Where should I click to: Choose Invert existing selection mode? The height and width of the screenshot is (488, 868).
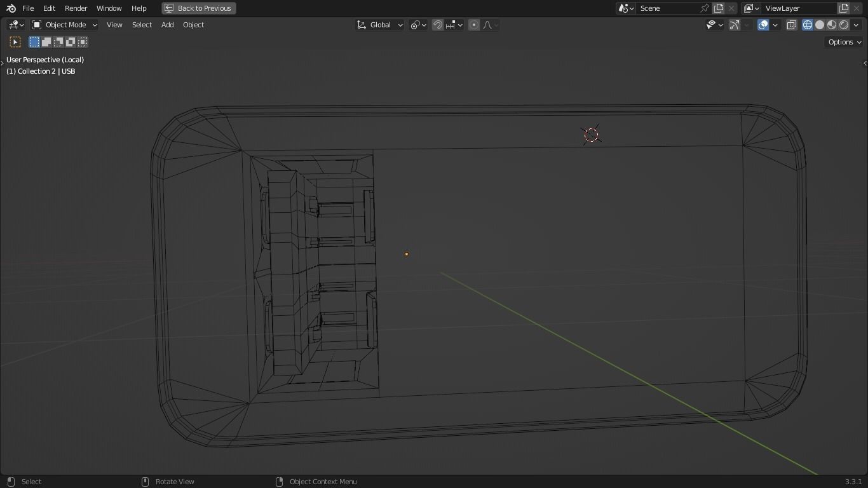[x=71, y=42]
